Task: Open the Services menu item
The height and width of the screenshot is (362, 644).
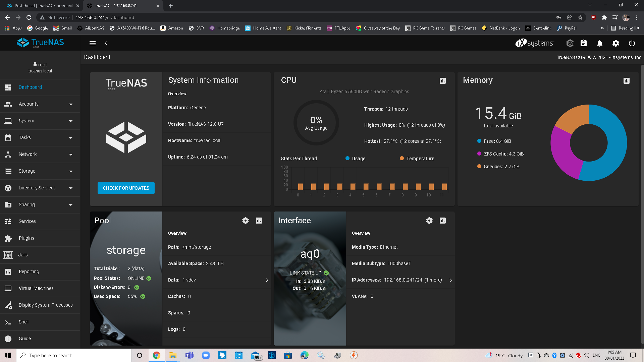Action: pyautogui.click(x=27, y=221)
